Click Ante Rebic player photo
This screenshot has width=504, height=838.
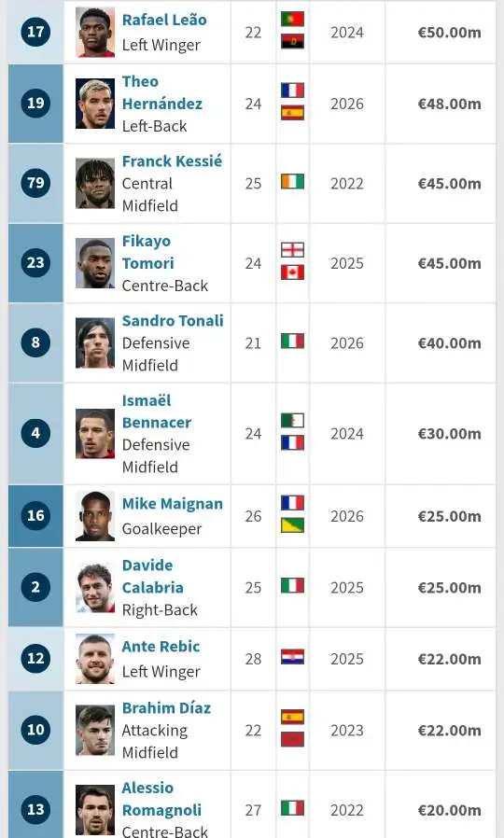coord(95,659)
